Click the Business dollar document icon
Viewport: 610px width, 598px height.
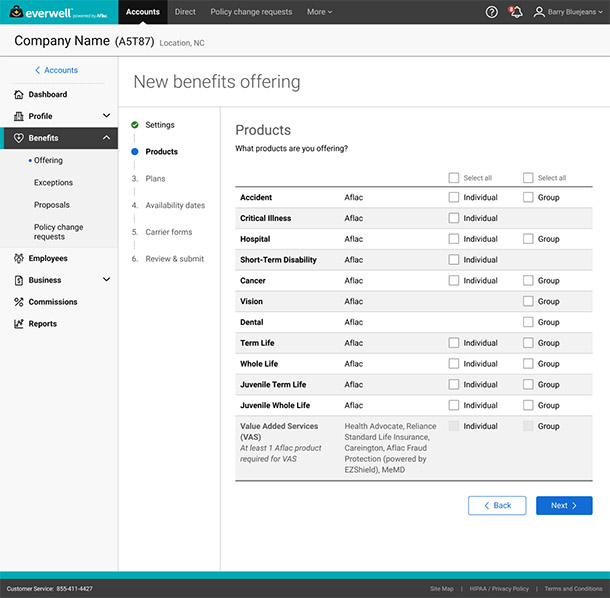pos(19,280)
